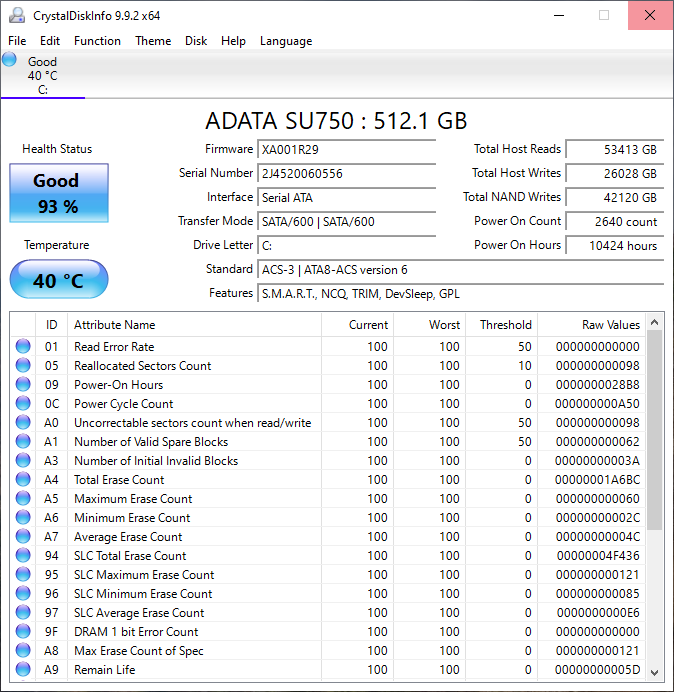Click the Drive Letter field
674x692 pixels.
[x=346, y=245]
